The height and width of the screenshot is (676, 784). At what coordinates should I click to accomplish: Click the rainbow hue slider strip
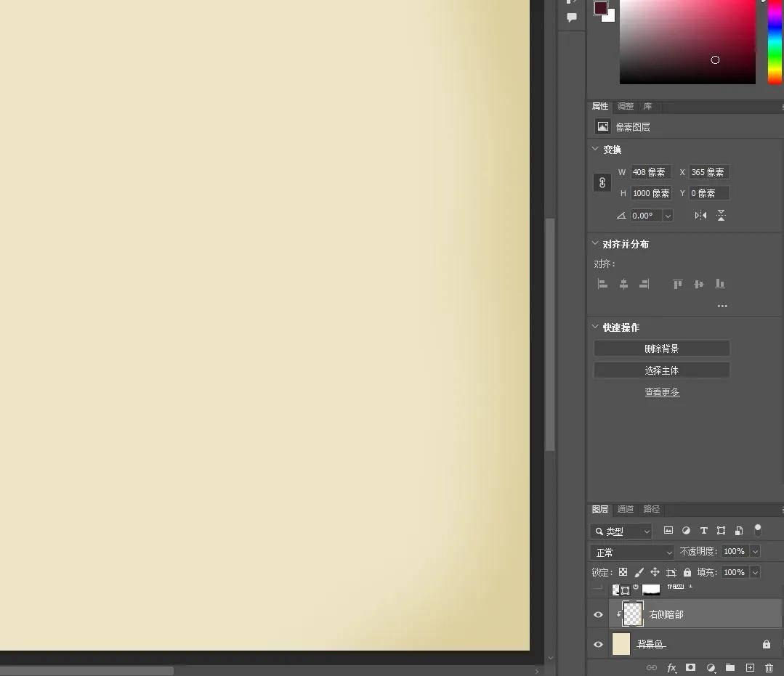pos(775,44)
